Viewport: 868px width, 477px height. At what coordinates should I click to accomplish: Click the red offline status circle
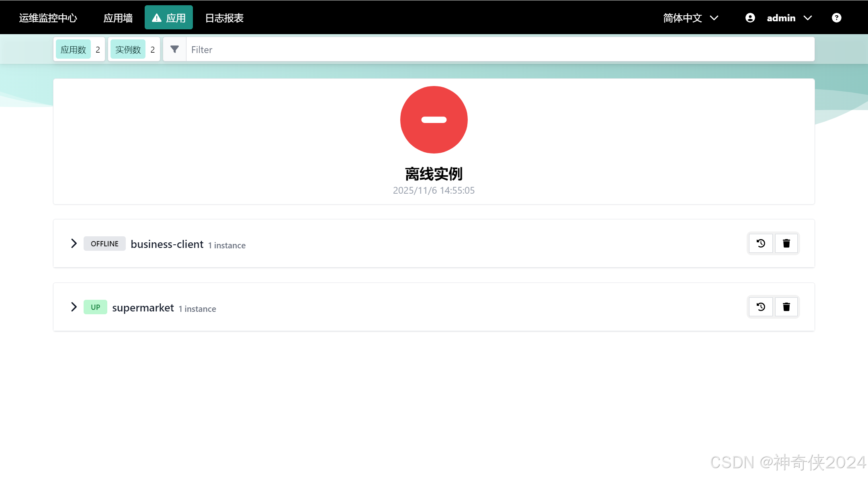coord(434,120)
